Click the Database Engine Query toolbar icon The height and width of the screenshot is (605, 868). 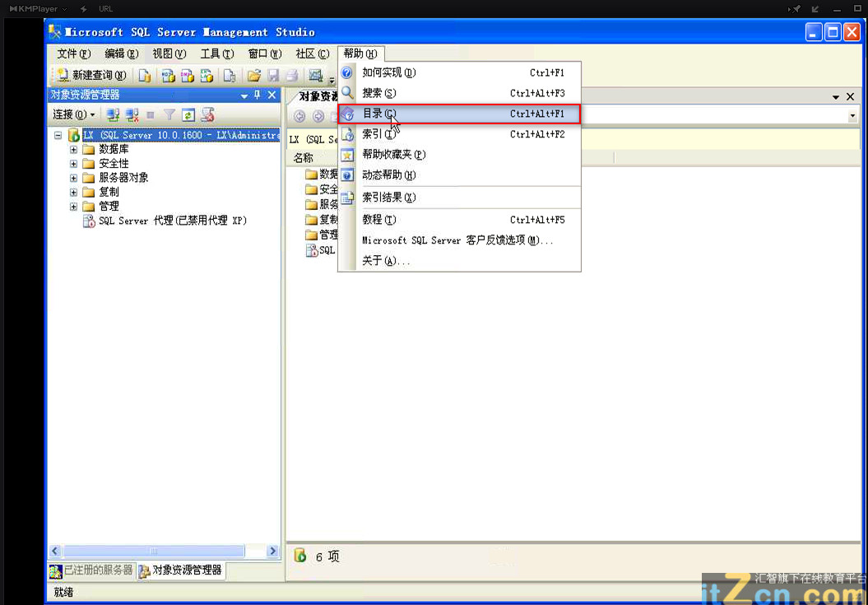click(x=145, y=76)
